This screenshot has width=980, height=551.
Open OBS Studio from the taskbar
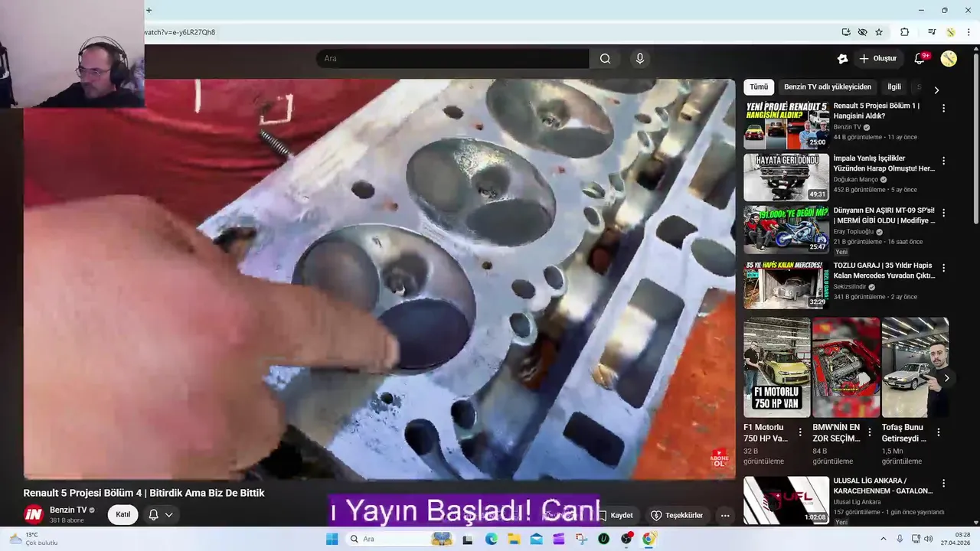coord(627,539)
